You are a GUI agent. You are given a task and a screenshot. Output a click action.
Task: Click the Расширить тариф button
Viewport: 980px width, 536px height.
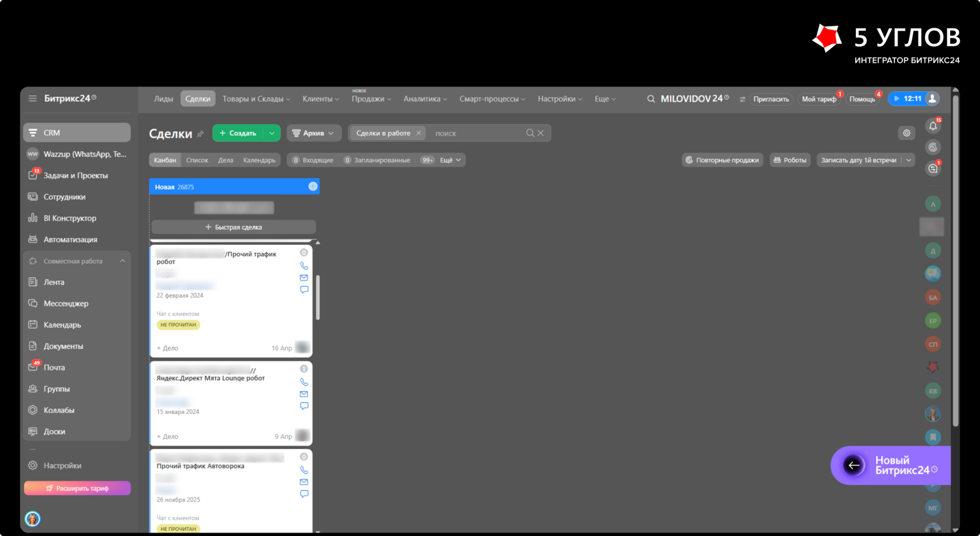pos(77,488)
